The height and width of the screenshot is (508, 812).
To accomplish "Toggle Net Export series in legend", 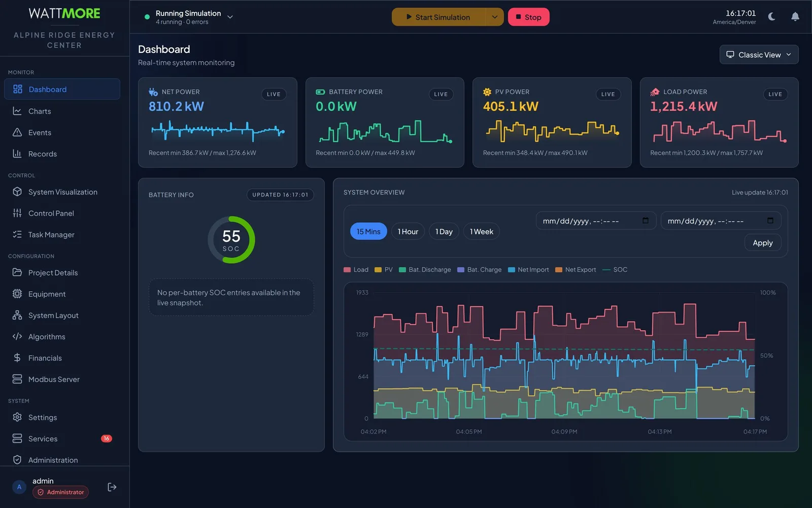I will (x=576, y=270).
